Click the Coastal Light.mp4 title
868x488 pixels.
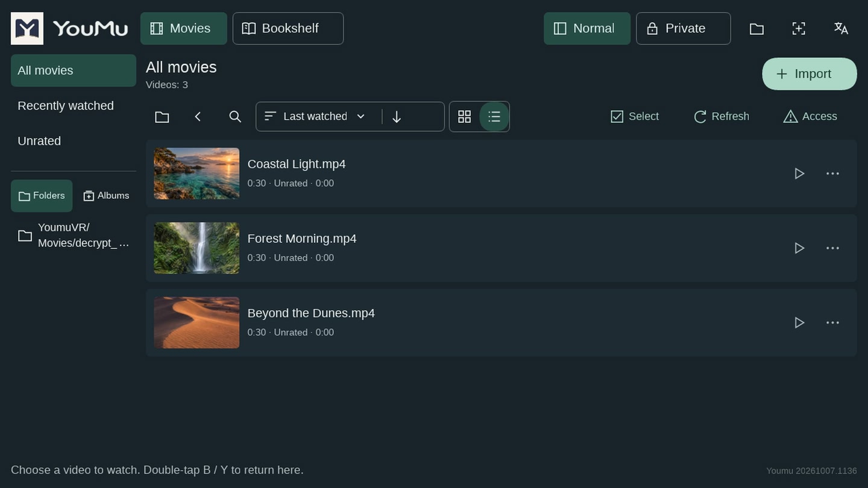pyautogui.click(x=297, y=164)
